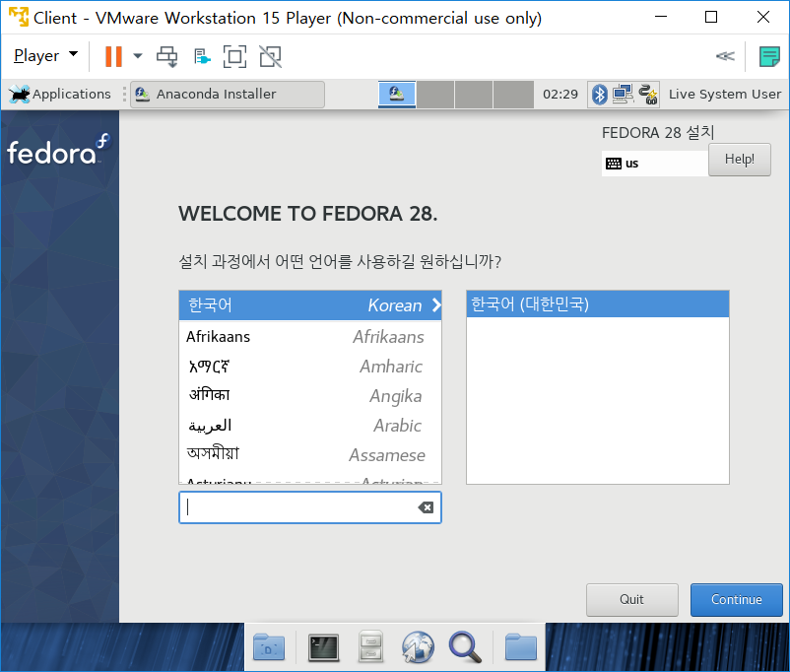
Task: Open the power manager tray icon
Action: coord(648,95)
